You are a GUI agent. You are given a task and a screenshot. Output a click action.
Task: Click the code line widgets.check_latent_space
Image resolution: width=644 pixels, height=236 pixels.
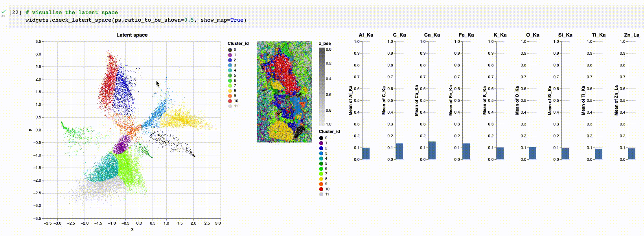coord(136,20)
